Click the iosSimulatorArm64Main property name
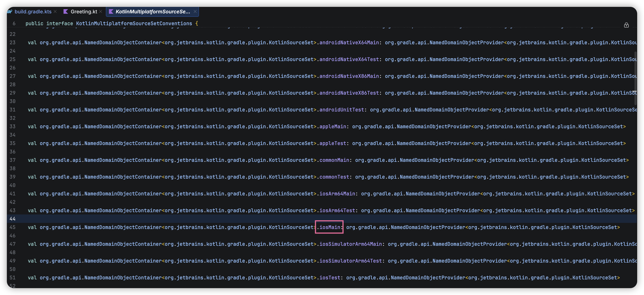This screenshot has width=644, height=295. pos(350,244)
